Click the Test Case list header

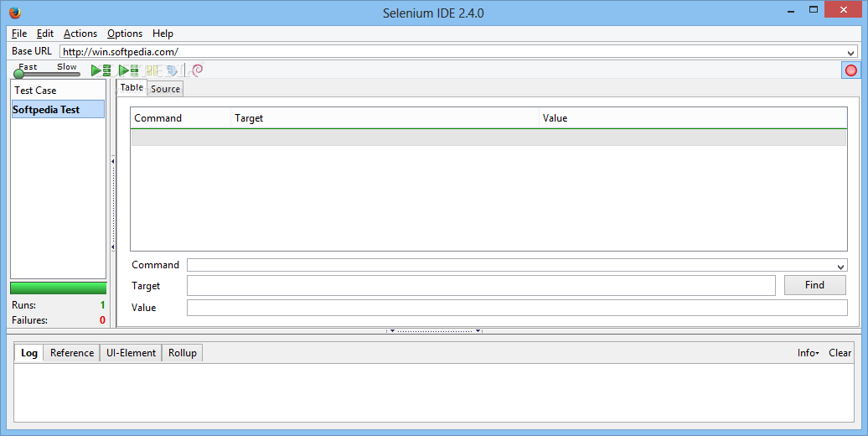click(58, 90)
